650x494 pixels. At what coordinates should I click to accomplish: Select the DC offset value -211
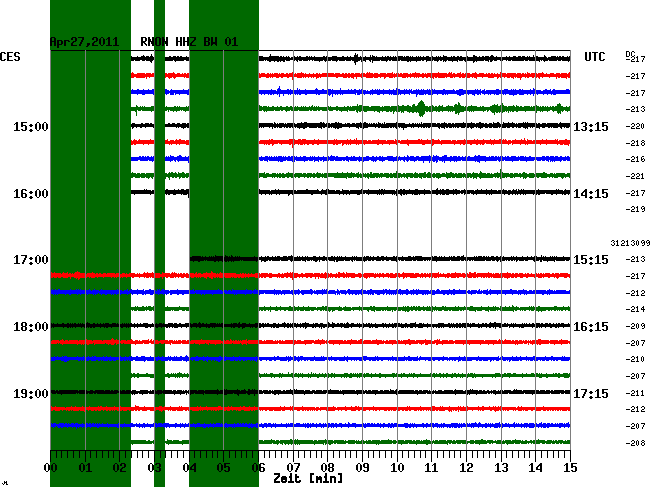(x=635, y=393)
